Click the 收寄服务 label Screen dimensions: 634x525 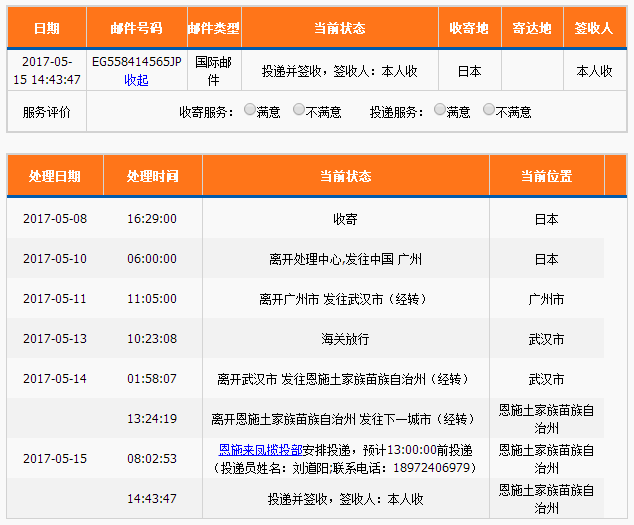coord(207,112)
